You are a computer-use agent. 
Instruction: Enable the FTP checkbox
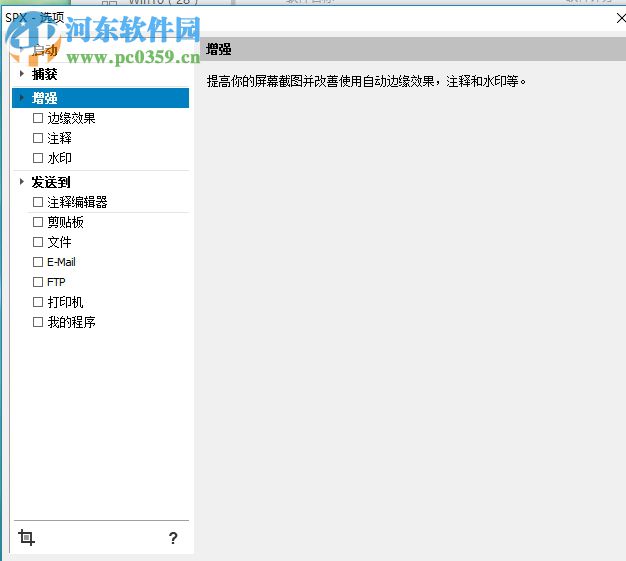pos(38,282)
